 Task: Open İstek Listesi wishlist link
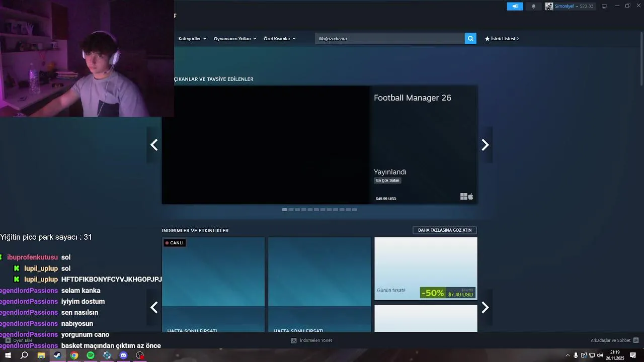(x=502, y=39)
